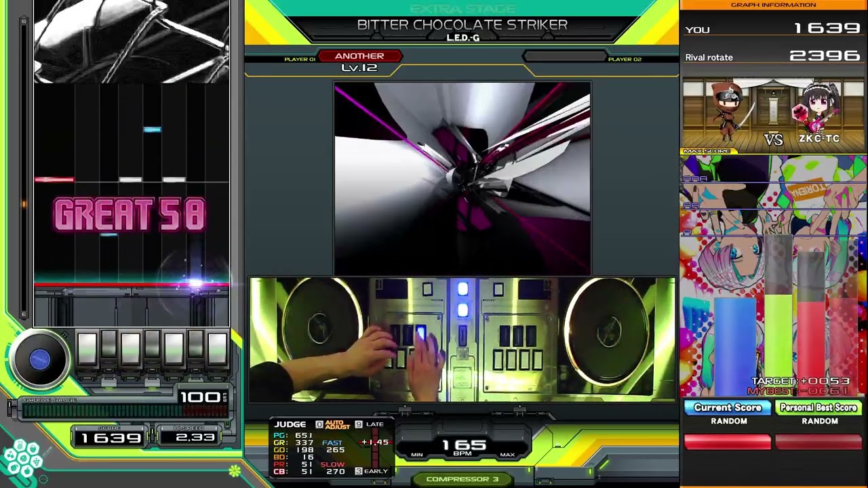
Task: Open the GRAPH INFORMATION header
Action: 773,5
